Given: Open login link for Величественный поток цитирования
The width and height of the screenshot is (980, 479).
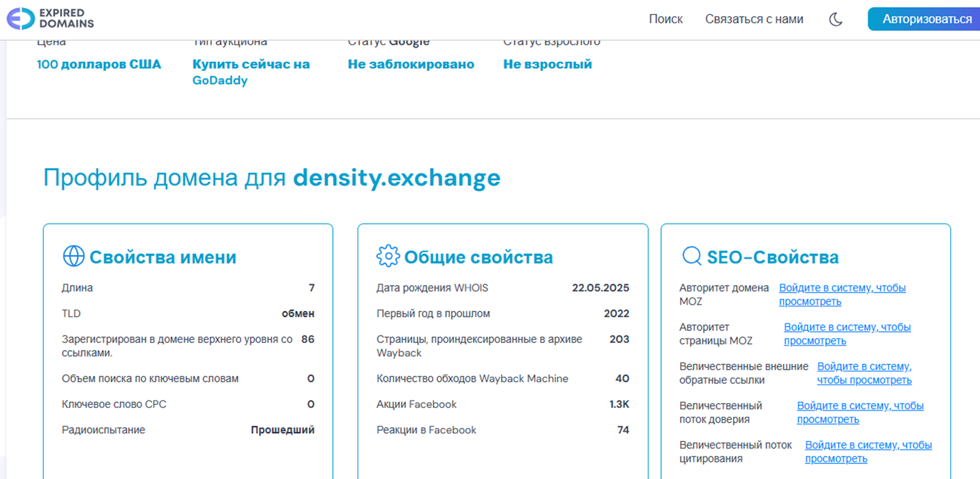Looking at the screenshot, I should point(868,451).
